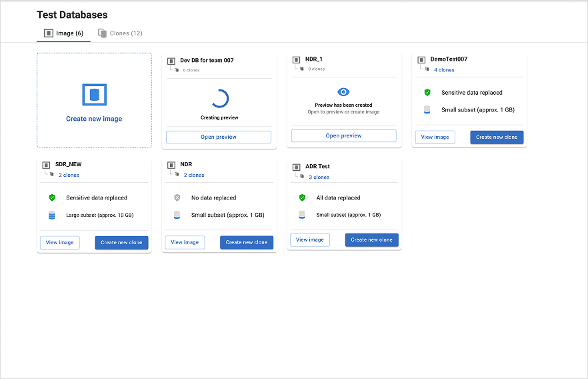This screenshot has width=588, height=379.
Task: View image for the NDR database
Action: click(185, 242)
